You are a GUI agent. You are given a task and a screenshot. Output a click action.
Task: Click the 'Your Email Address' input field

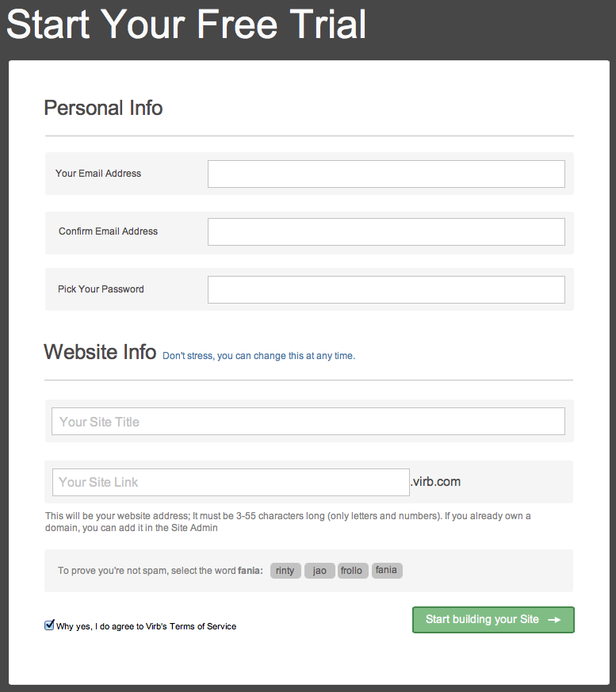(x=385, y=174)
